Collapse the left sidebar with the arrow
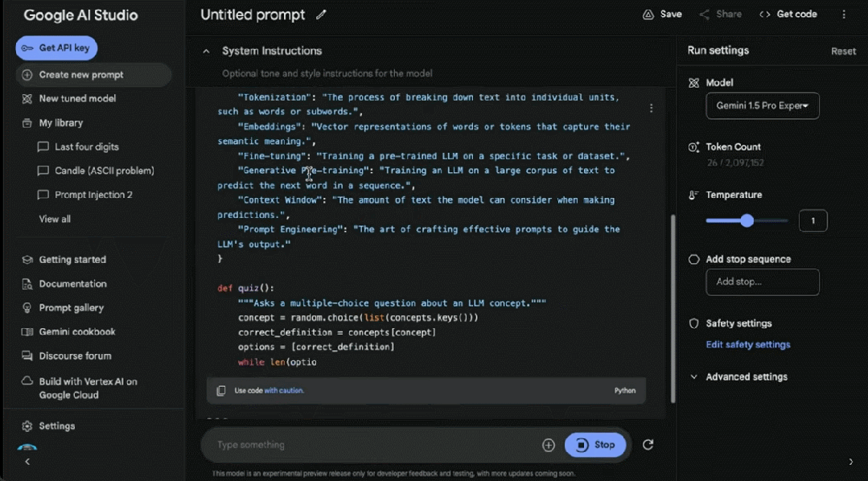 (27, 461)
